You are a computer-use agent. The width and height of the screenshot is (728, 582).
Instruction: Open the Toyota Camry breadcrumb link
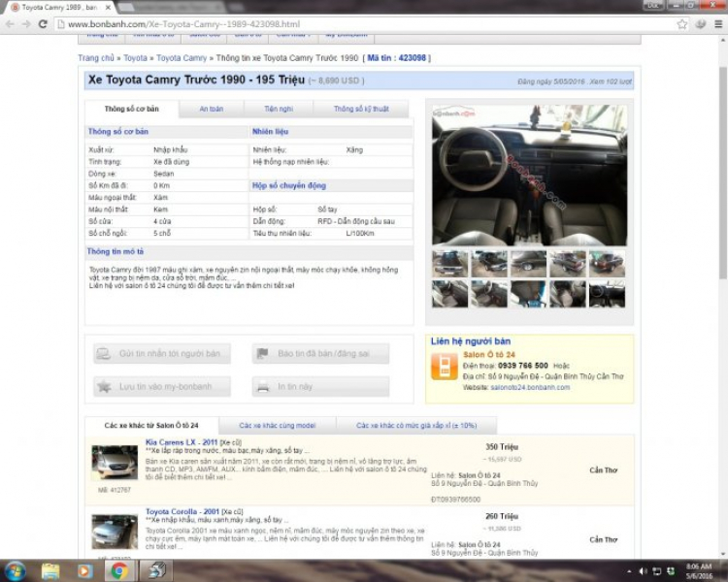182,58
